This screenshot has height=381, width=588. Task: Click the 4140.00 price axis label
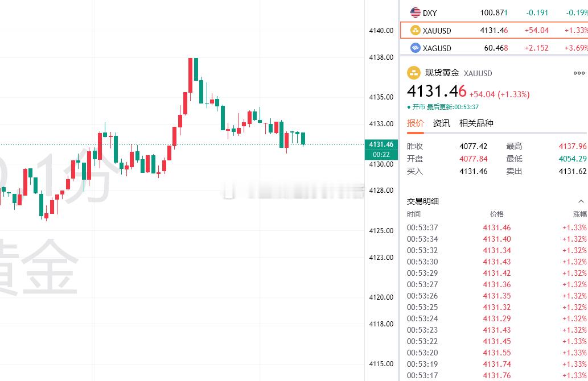381,31
